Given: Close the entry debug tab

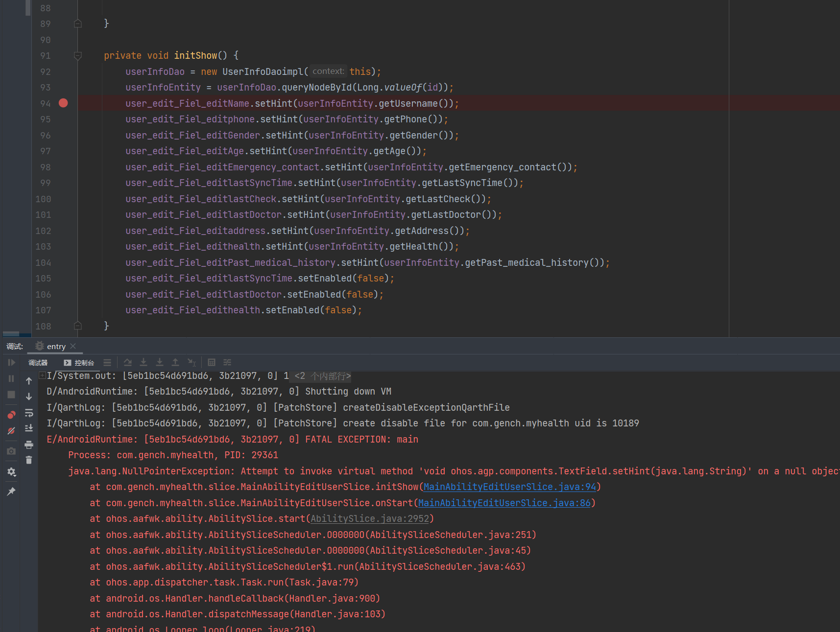Looking at the screenshot, I should [x=73, y=346].
